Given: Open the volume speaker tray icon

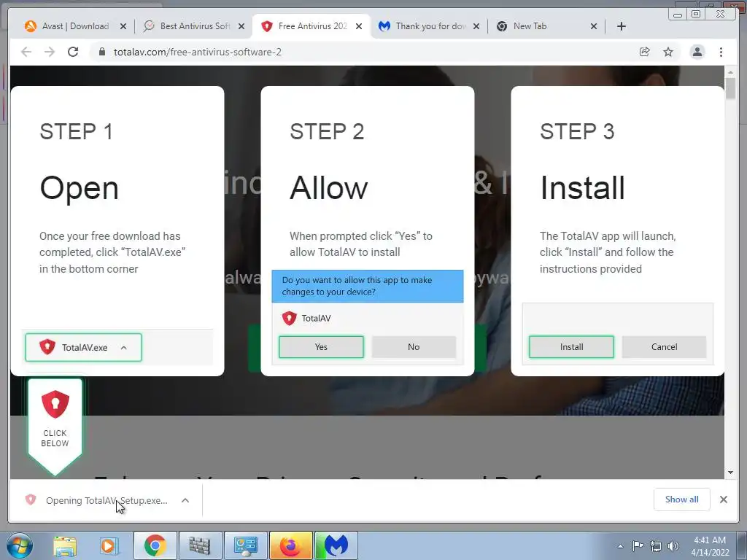Looking at the screenshot, I should pyautogui.click(x=673, y=546).
